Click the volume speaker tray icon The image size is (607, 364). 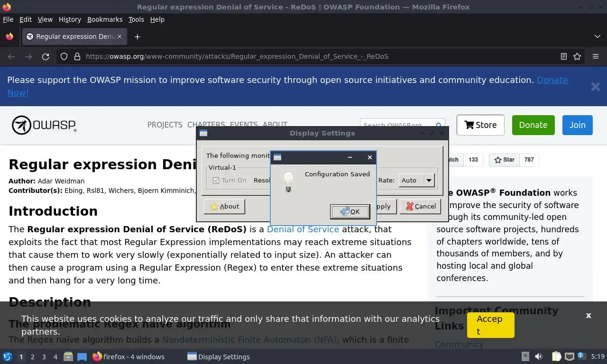pyautogui.click(x=539, y=357)
